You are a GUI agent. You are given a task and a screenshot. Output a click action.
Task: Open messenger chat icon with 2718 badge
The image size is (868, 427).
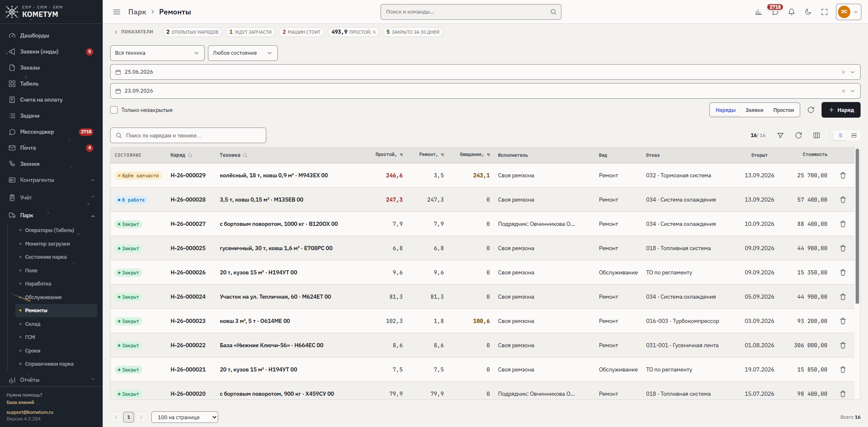click(775, 12)
